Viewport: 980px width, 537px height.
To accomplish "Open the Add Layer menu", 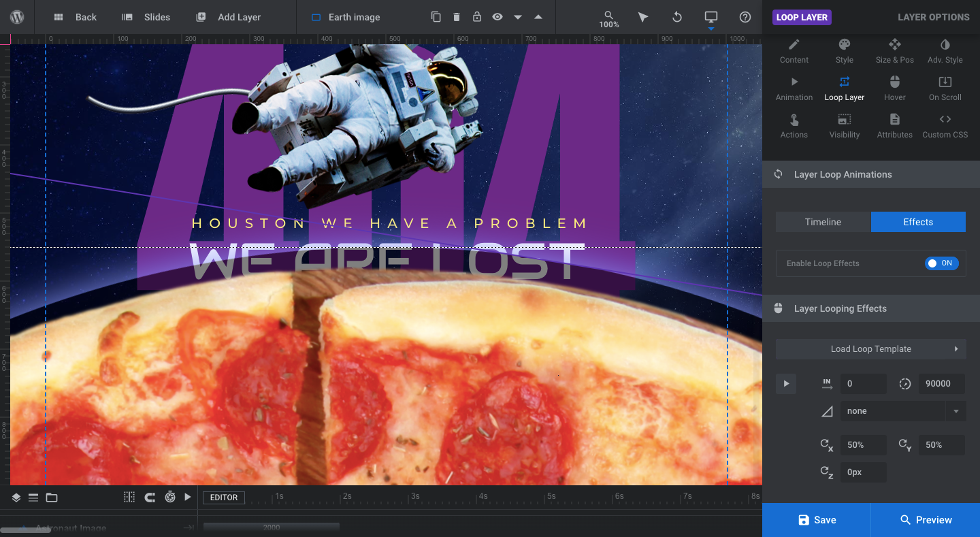I will [x=228, y=17].
